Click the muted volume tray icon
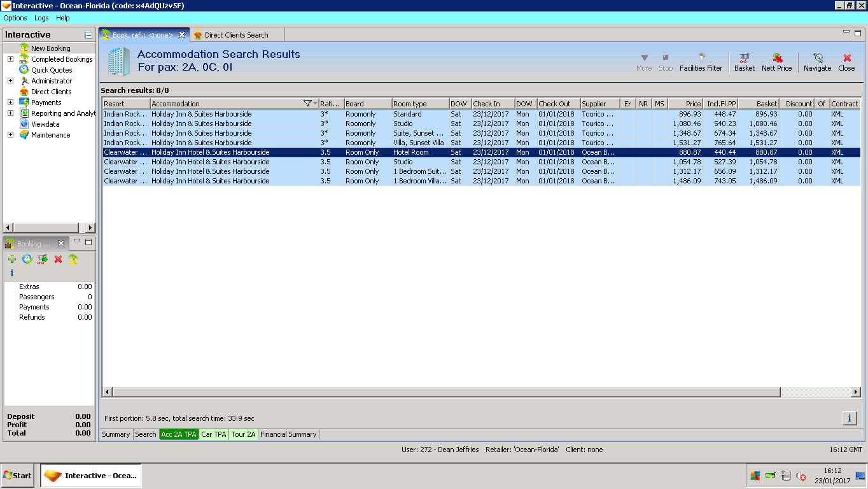Image resolution: width=868 pixels, height=489 pixels. click(x=801, y=476)
